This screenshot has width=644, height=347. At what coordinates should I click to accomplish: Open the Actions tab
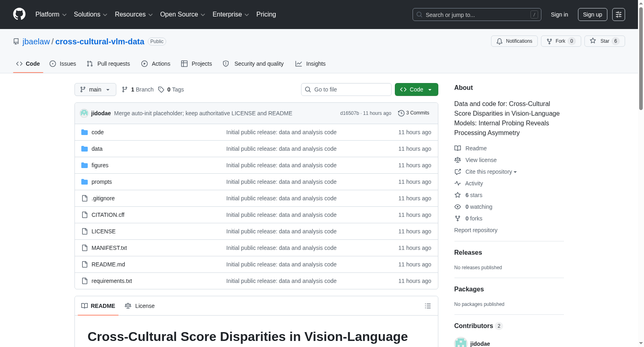[156, 64]
